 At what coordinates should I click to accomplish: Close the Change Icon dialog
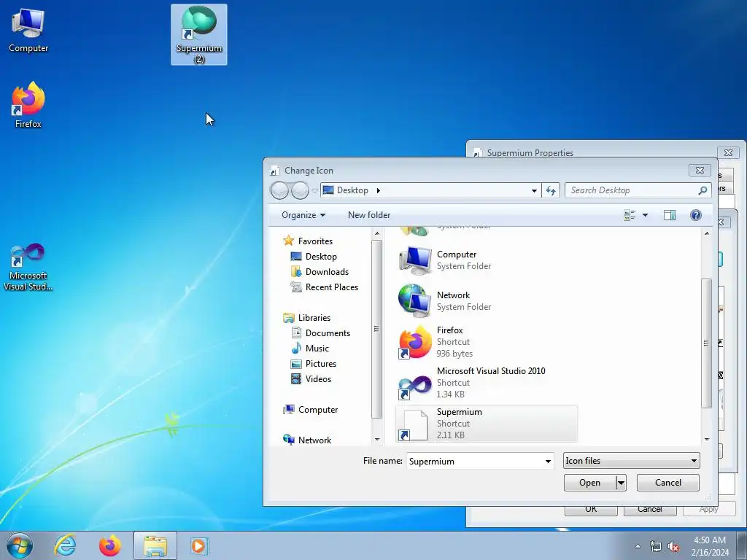tap(700, 170)
